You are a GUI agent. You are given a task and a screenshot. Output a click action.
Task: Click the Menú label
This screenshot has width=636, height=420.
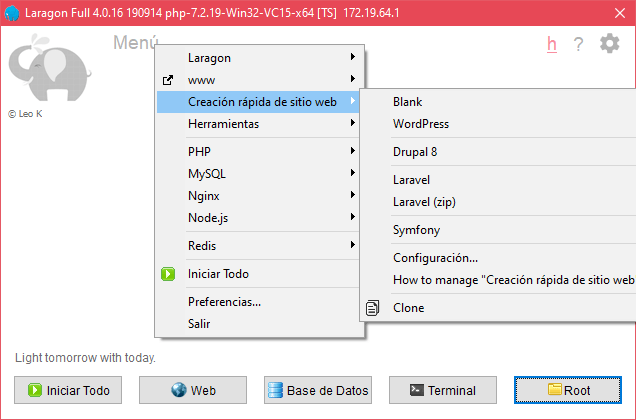tap(135, 43)
